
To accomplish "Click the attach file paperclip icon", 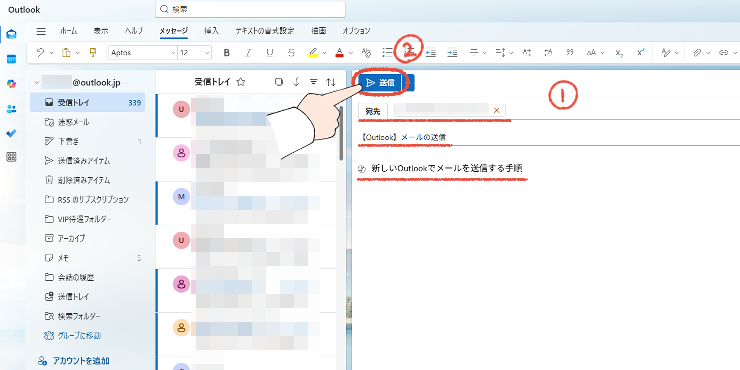I will tap(697, 53).
